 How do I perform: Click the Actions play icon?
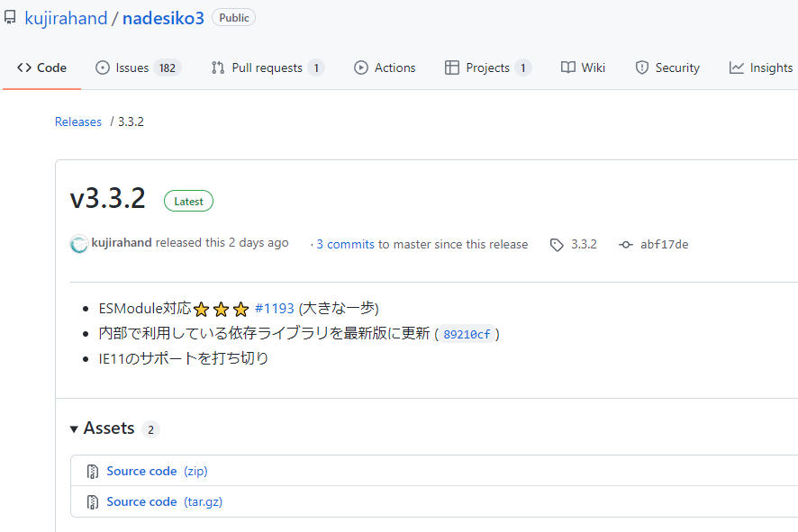(361, 67)
